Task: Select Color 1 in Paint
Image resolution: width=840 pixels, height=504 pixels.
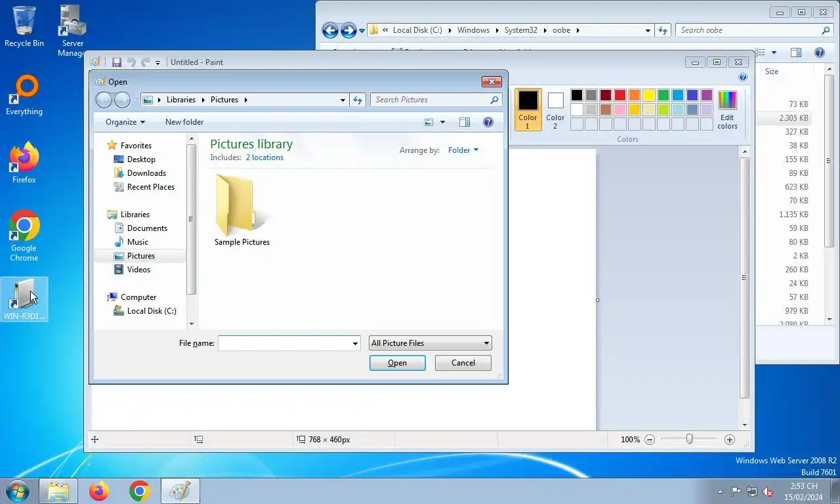Action: 528,110
